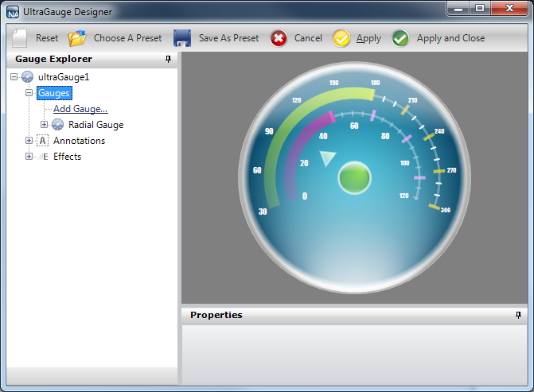Click the Cancel button label
534x392 pixels.
[x=308, y=38]
